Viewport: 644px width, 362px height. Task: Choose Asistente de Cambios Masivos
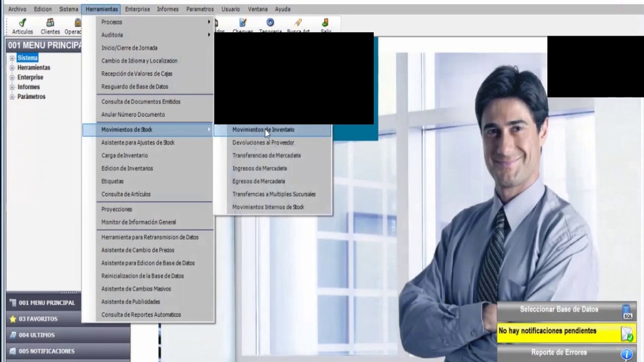(148, 289)
